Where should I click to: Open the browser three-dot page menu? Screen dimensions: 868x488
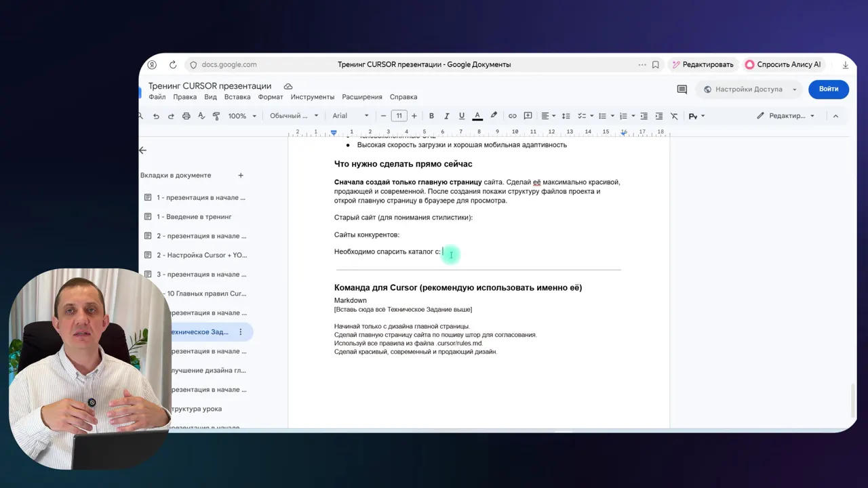(x=642, y=65)
